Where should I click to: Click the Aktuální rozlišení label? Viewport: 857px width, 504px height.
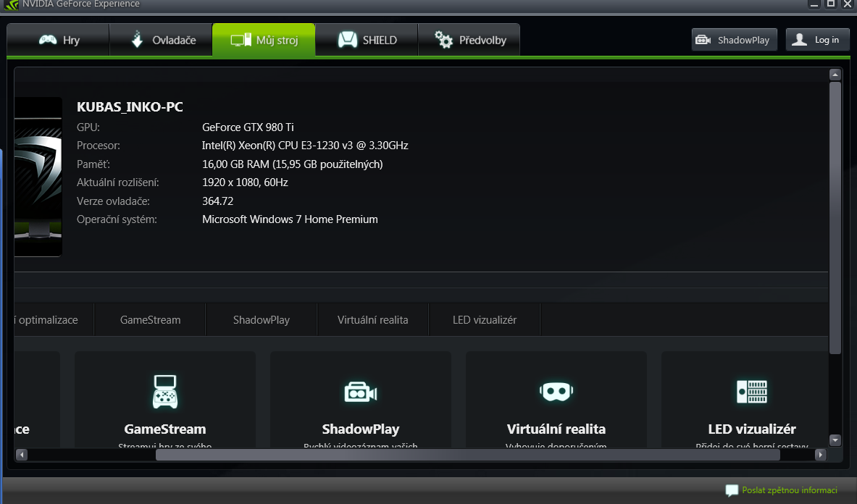point(117,182)
